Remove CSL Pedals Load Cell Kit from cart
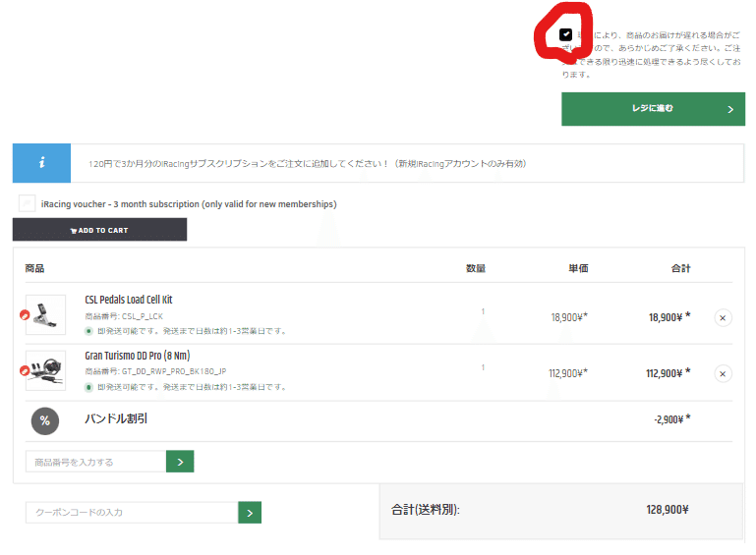 click(x=723, y=318)
